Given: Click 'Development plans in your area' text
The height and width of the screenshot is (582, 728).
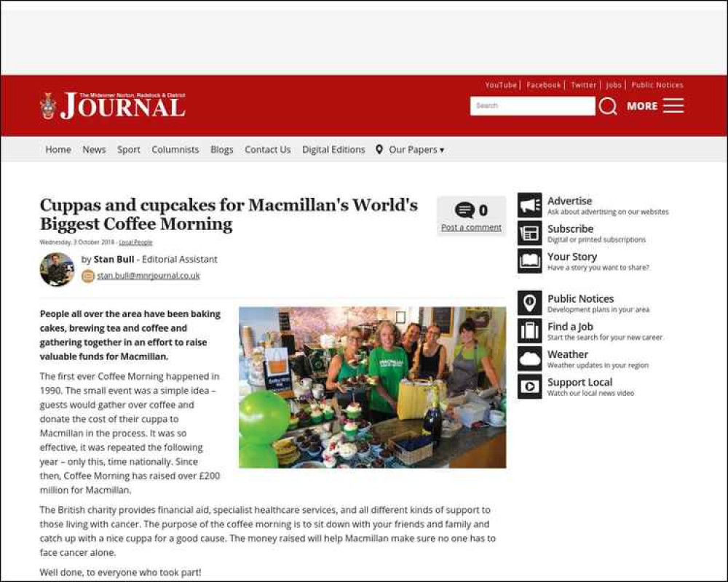Looking at the screenshot, I should (x=598, y=310).
